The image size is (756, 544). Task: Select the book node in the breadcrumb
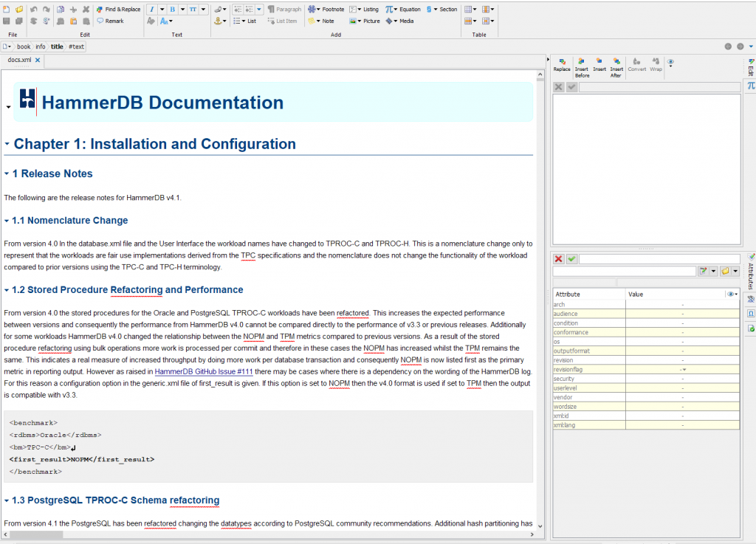[x=23, y=46]
